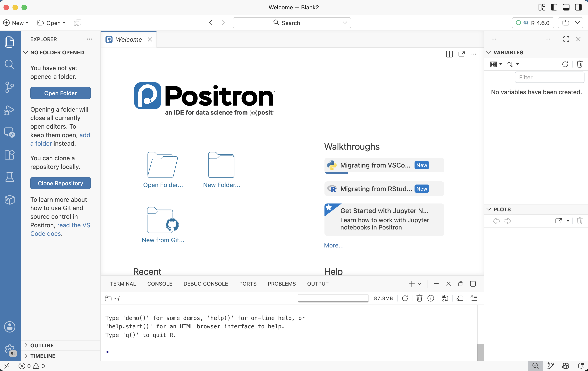
Task: Open the Explorer view in activity bar
Action: [x=10, y=42]
